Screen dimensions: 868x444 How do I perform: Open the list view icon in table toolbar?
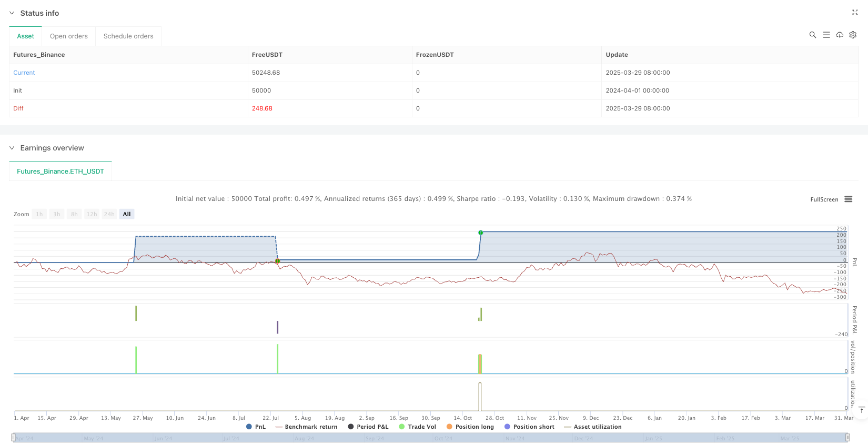pyautogui.click(x=826, y=35)
